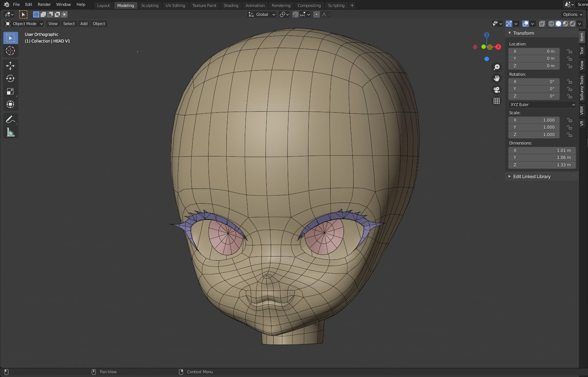Toggle lock for Location X
The width and height of the screenshot is (588, 377).
tap(569, 51)
